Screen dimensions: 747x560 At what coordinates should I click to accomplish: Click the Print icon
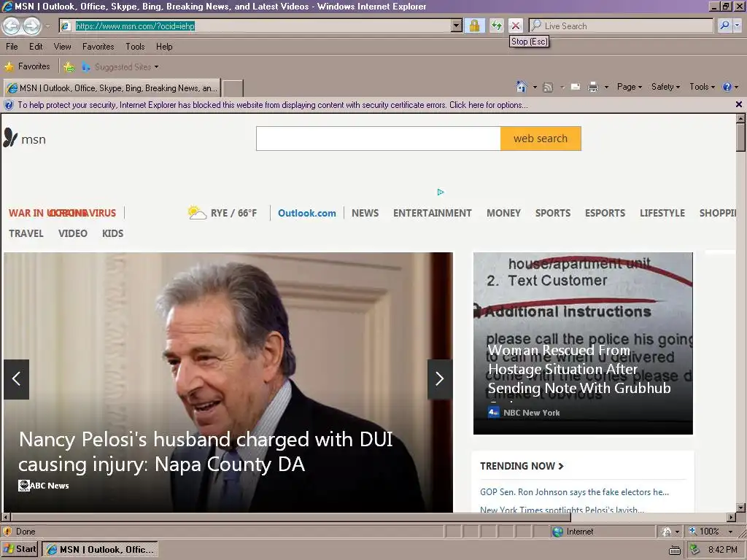(593, 87)
